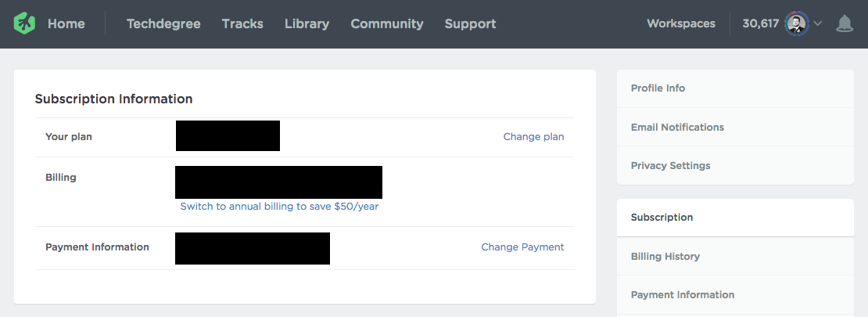
Task: Open Workspaces from the top bar
Action: tap(681, 23)
